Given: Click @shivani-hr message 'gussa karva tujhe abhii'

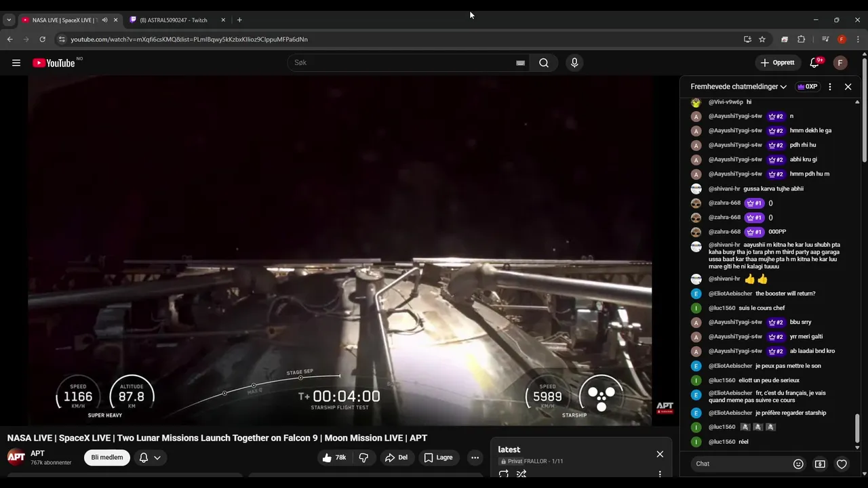Looking at the screenshot, I should click(x=773, y=188).
